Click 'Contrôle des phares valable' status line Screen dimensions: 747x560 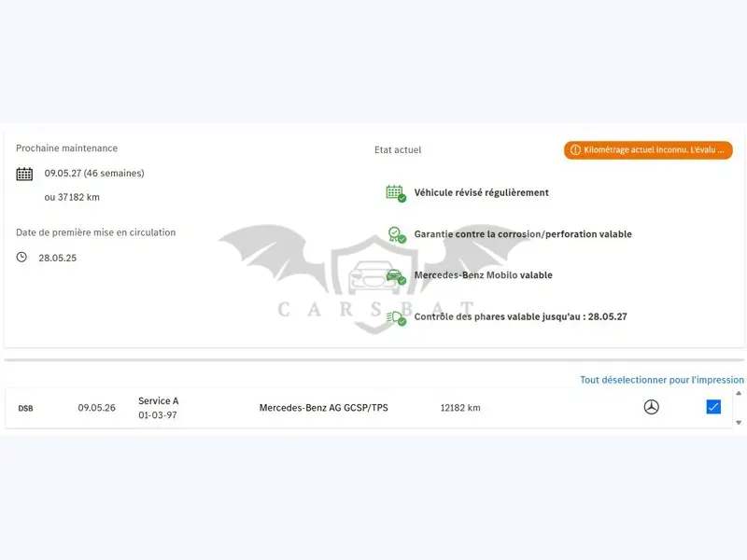coord(520,316)
